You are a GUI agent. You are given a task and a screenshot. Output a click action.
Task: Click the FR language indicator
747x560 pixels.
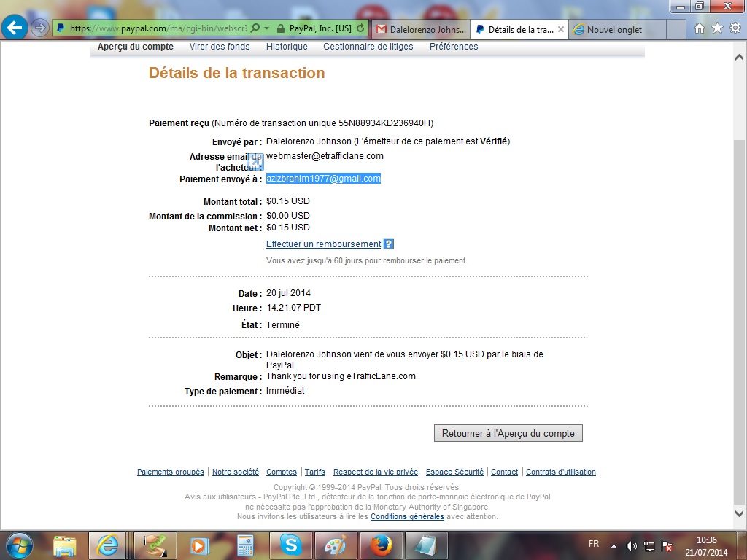[x=594, y=544]
